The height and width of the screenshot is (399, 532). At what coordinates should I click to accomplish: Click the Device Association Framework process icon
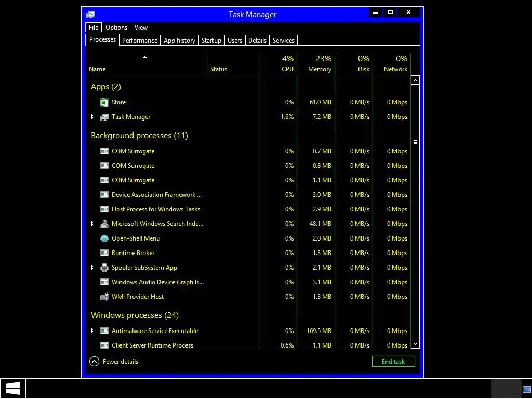[x=104, y=195]
